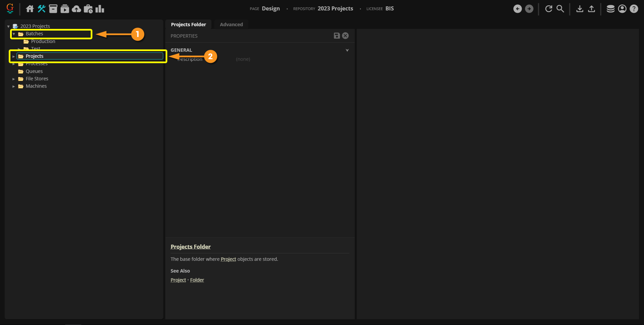Expand the Machines folder arrow
The height and width of the screenshot is (325, 644).
coord(13,86)
